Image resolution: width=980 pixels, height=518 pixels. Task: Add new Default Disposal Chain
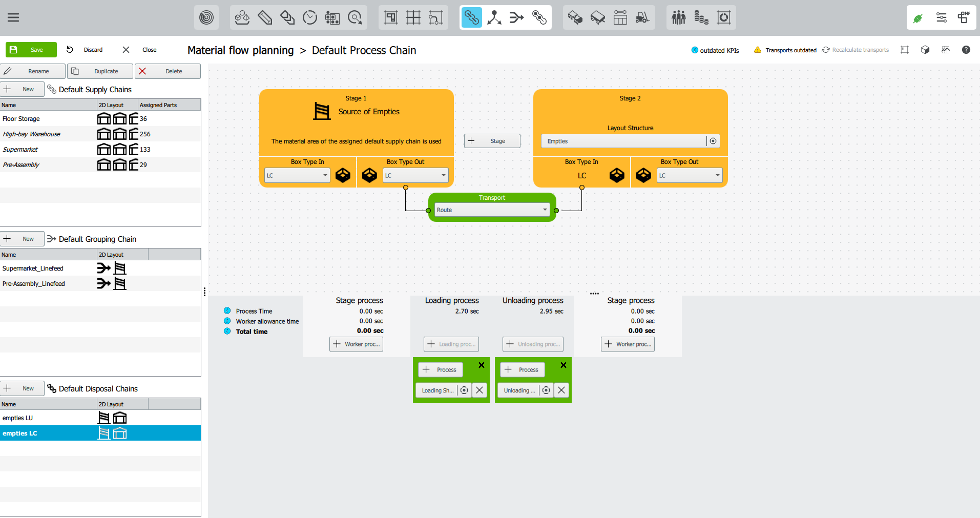click(22, 388)
